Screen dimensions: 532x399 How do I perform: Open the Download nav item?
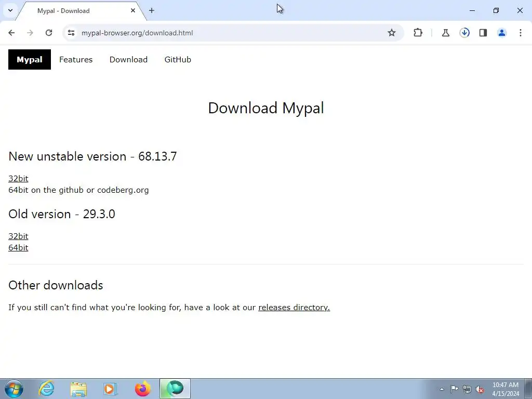129,59
